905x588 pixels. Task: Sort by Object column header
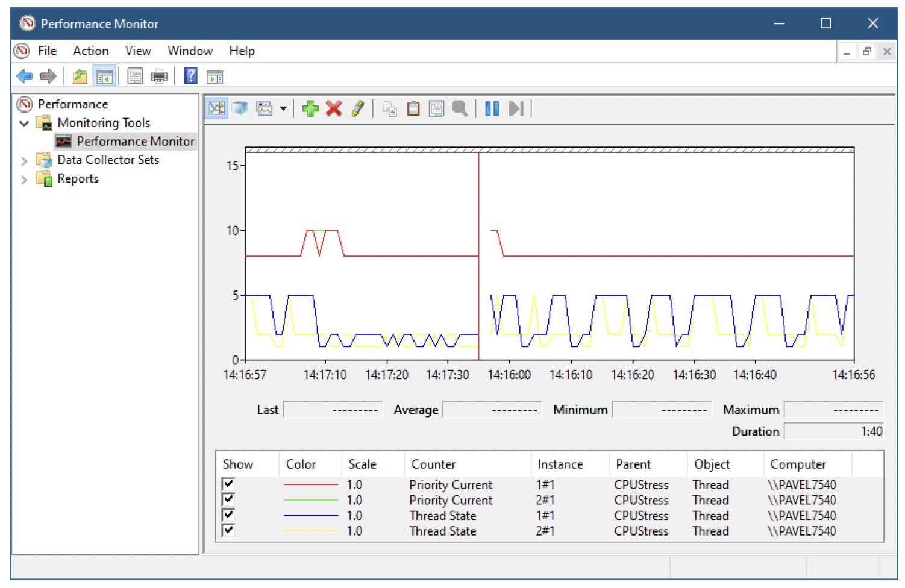[725, 464]
